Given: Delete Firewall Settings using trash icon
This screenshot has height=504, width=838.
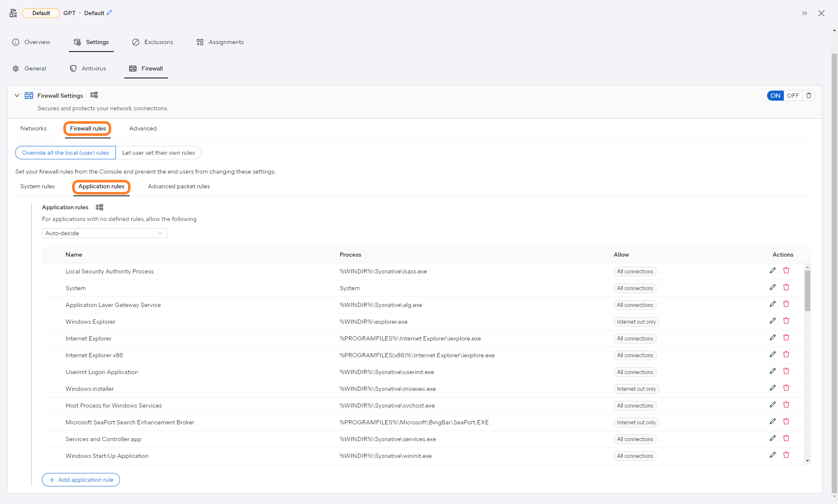Looking at the screenshot, I should tap(809, 96).
